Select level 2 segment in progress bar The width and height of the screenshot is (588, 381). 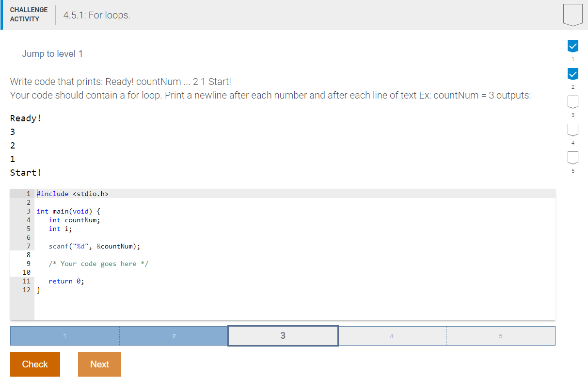[x=174, y=335]
